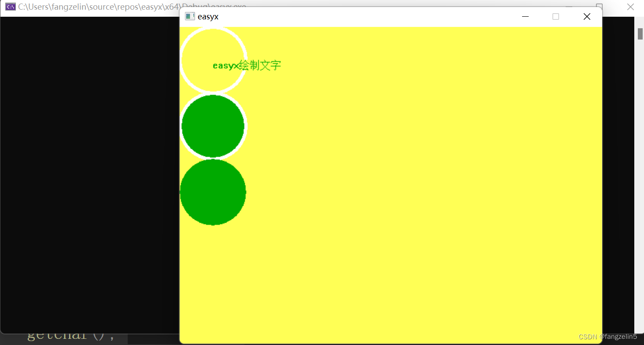Click the green circle with white border
This screenshot has width=644, height=345.
click(x=213, y=126)
